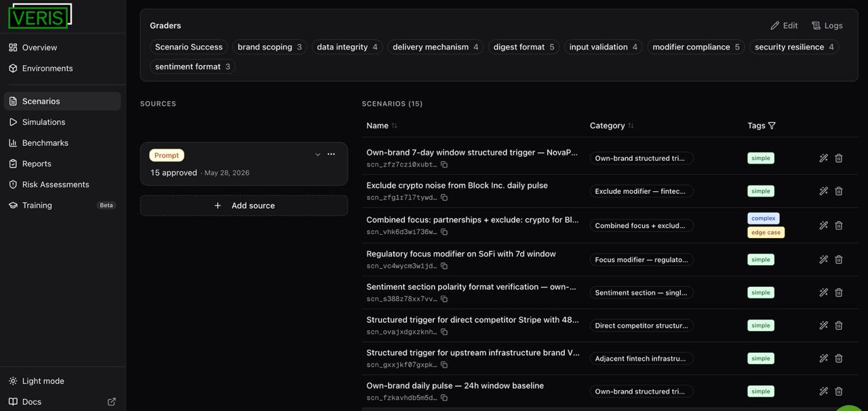This screenshot has width=868, height=411.
Task: Click magic wand for Stripe competitor scenario
Action: click(x=823, y=326)
